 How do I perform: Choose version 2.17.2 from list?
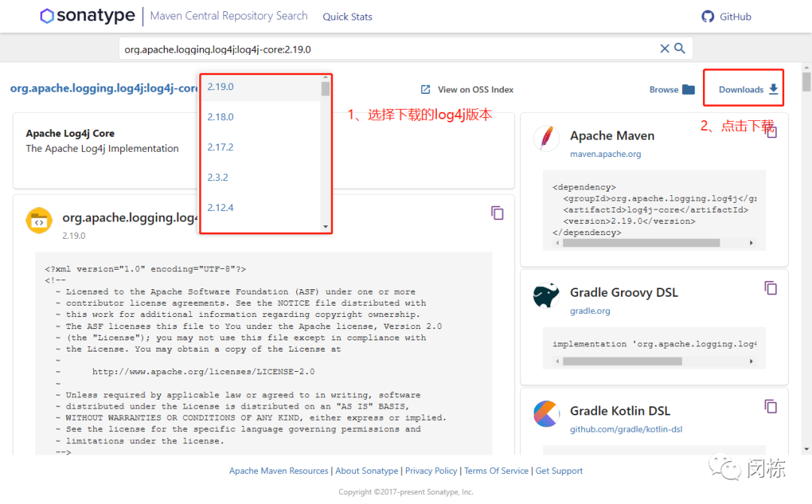(261, 147)
